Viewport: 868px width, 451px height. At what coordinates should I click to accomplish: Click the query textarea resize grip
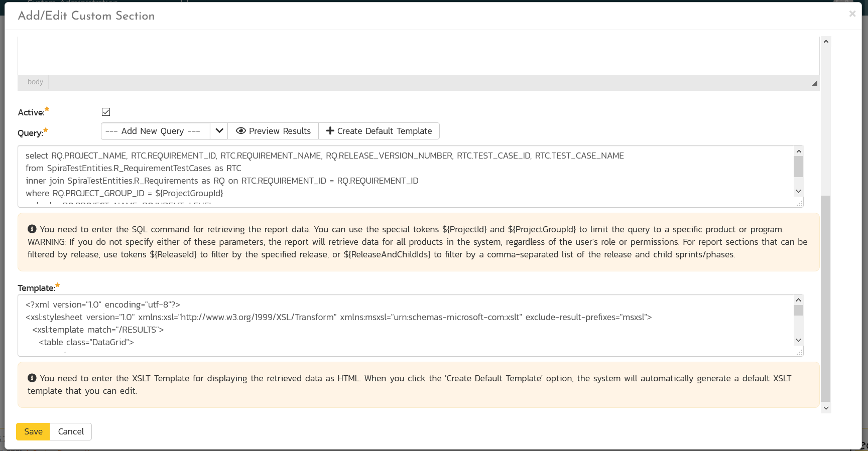(799, 203)
